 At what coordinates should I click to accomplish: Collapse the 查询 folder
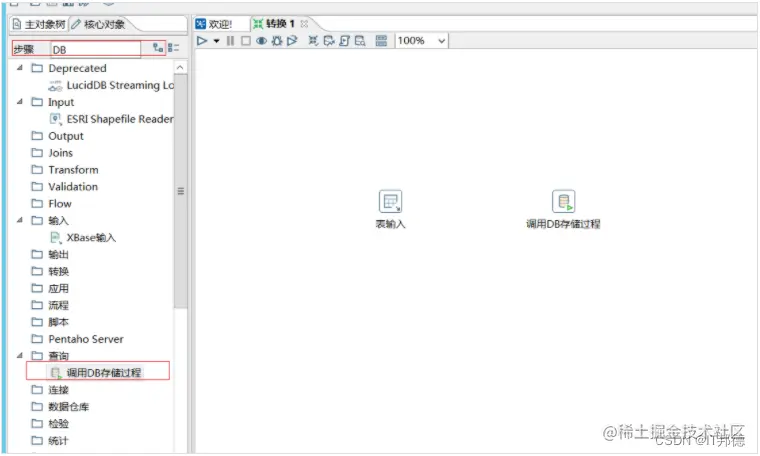pyautogui.click(x=20, y=355)
